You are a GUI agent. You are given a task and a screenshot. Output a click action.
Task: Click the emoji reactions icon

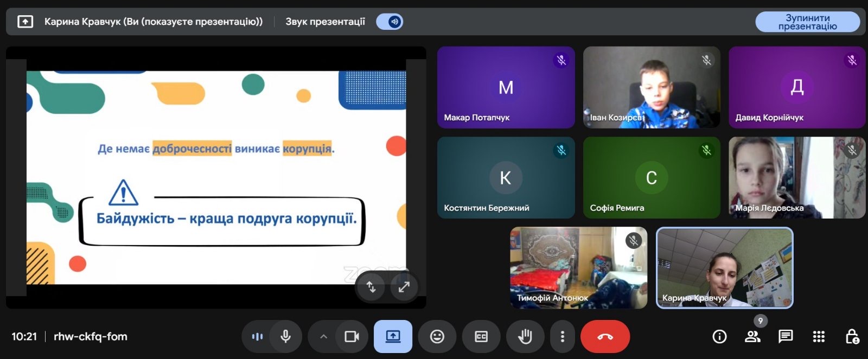437,337
